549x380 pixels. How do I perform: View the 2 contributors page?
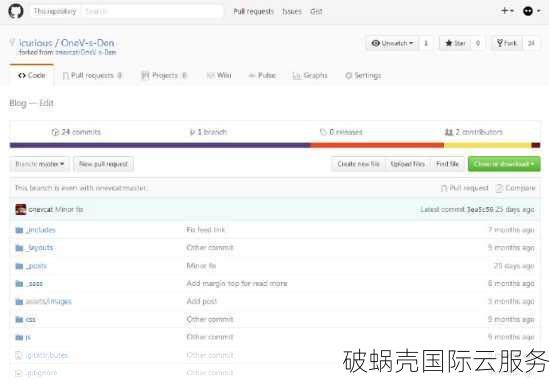point(473,132)
